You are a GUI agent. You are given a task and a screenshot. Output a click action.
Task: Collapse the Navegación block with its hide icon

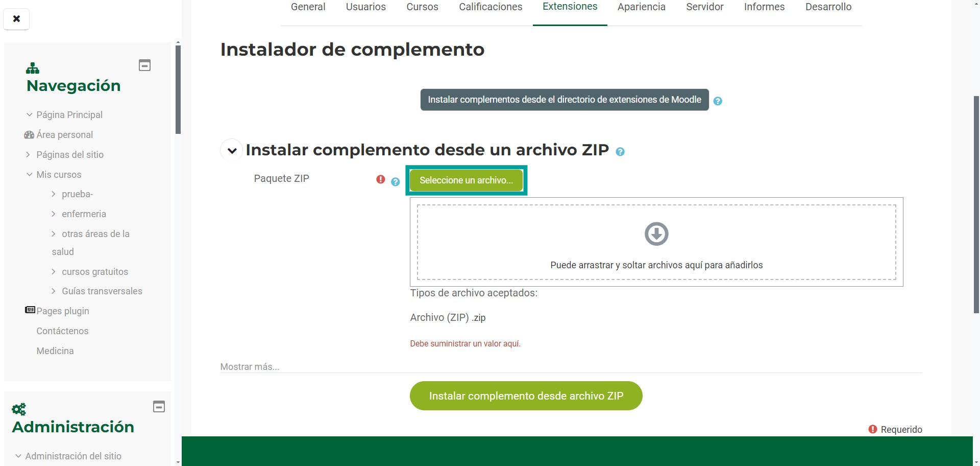pyautogui.click(x=144, y=65)
